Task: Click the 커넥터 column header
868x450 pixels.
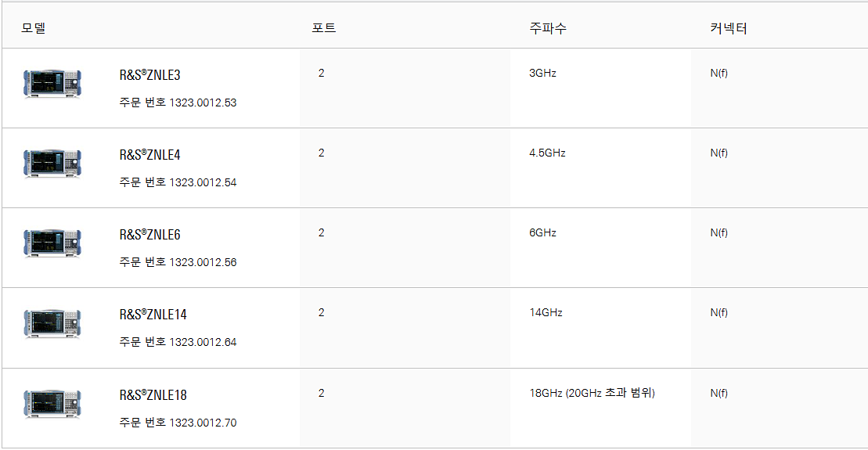Action: (x=729, y=27)
